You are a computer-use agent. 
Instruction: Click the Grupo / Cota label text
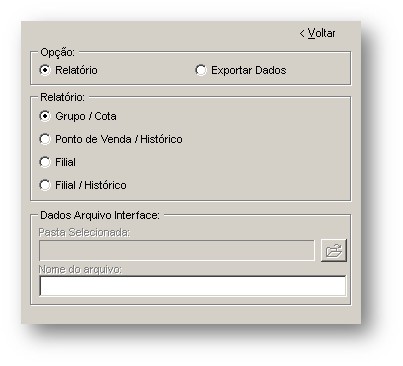[x=86, y=116]
